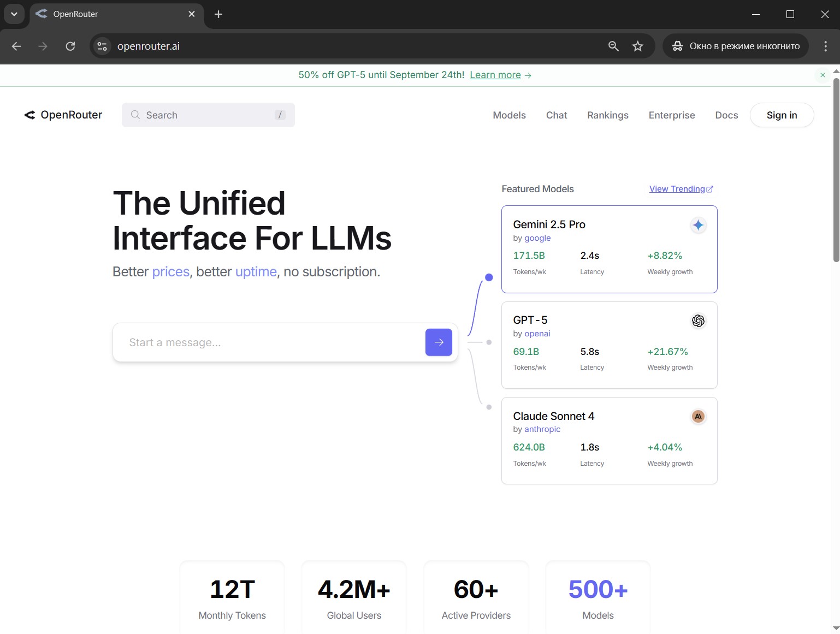Click the 12T Monthly Tokens card
This screenshot has width=840, height=634.
coord(232,597)
